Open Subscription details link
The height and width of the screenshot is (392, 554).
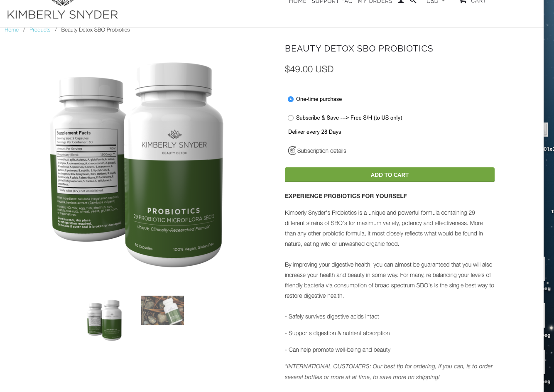coord(321,151)
